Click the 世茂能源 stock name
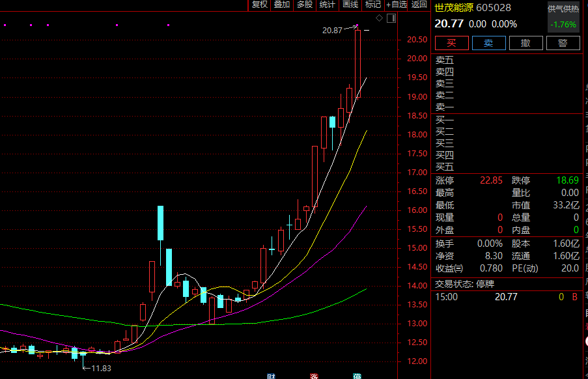 click(x=454, y=8)
